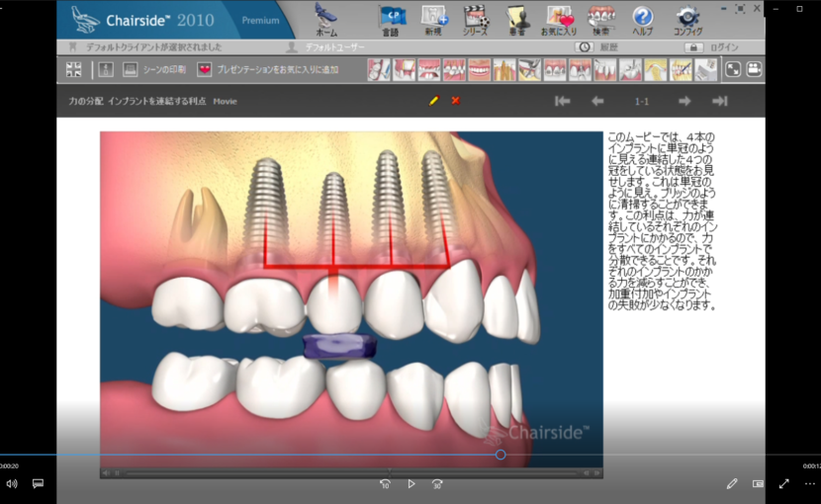Open the ヘルプ help question-mark icon
The width and height of the screenshot is (821, 504).
coord(642,20)
